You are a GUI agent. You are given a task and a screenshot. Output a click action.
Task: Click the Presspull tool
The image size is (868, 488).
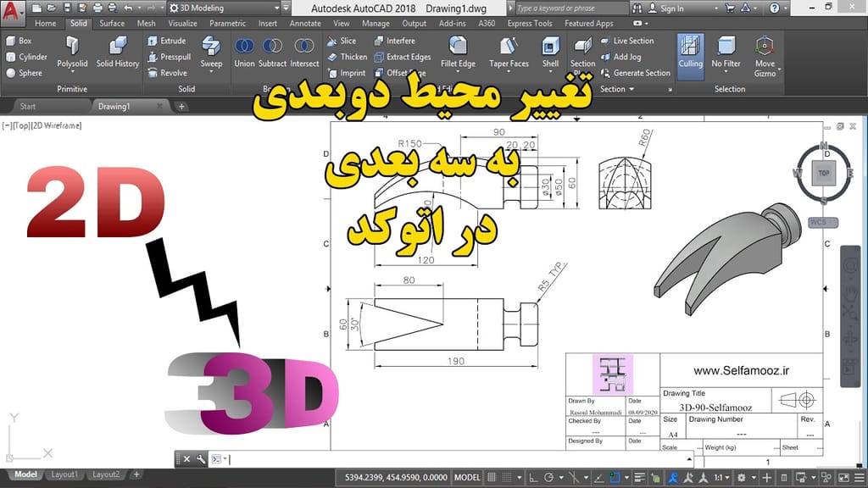pos(170,57)
